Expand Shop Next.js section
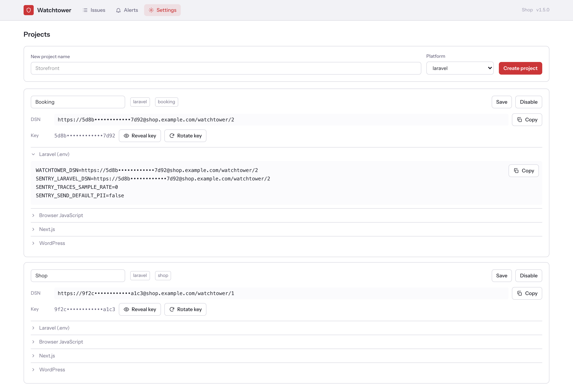The image size is (573, 392). [286, 356]
